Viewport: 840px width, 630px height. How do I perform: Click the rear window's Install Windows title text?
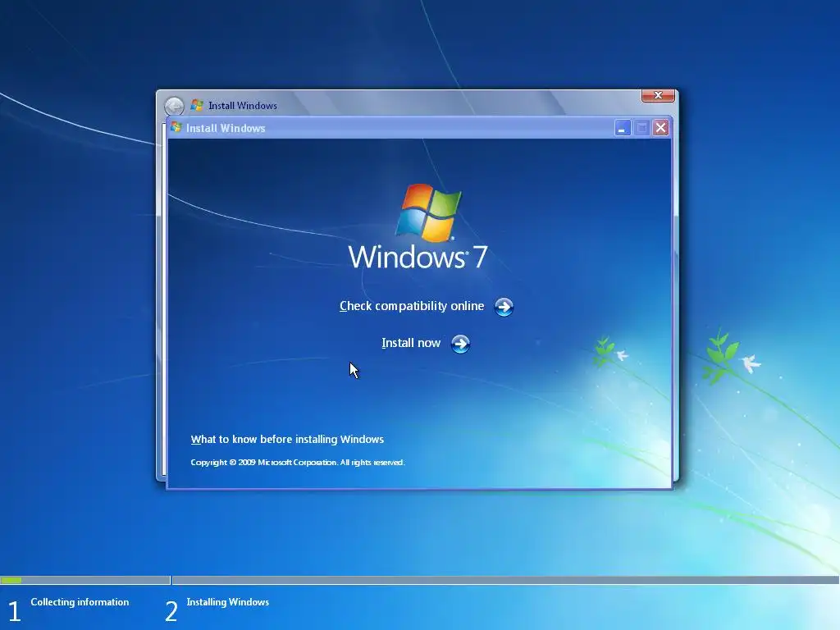coord(243,106)
